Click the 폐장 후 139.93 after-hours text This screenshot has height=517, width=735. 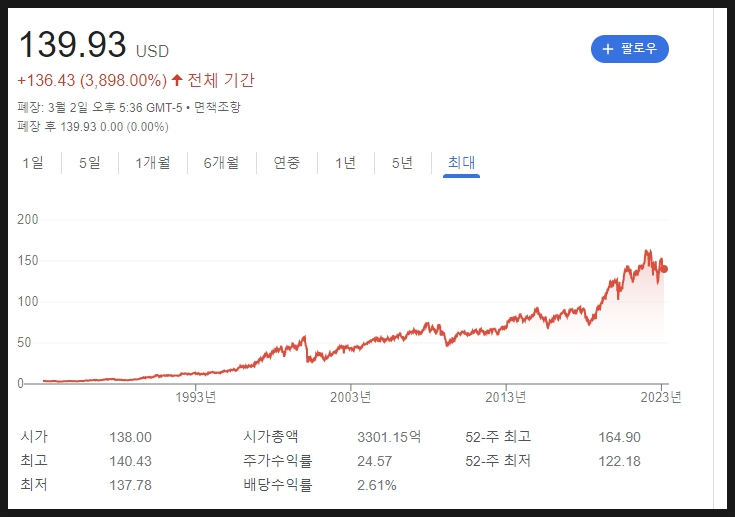93,127
